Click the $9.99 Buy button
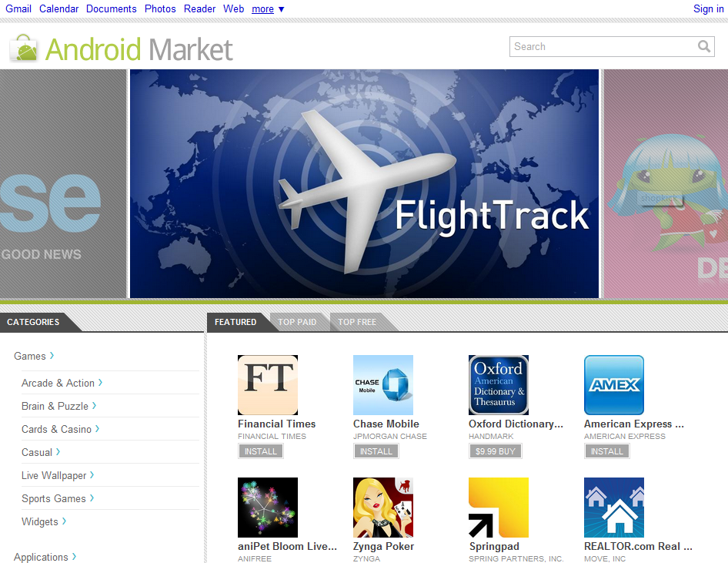This screenshot has height=563, width=728. click(x=495, y=451)
